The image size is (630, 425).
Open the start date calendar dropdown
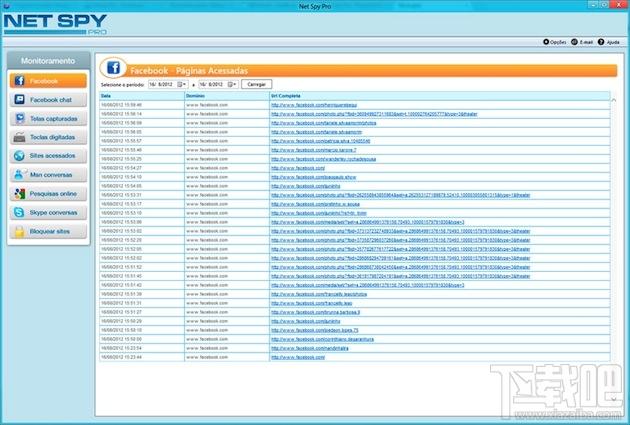tap(181, 84)
